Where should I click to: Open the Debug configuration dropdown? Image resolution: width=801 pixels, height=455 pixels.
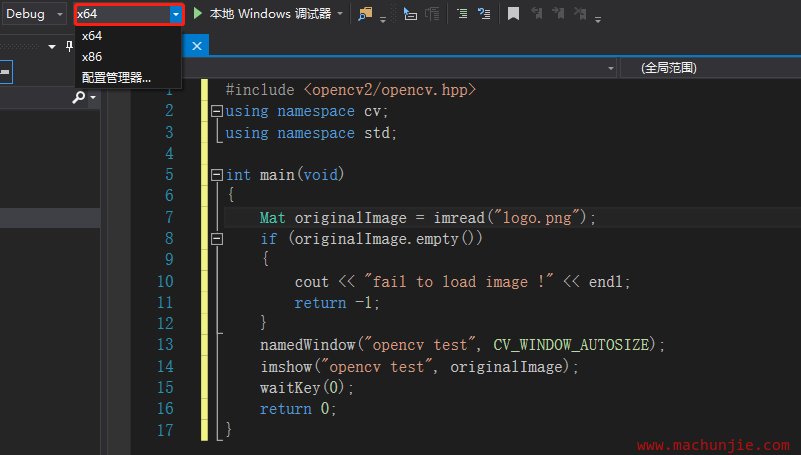(x=34, y=14)
